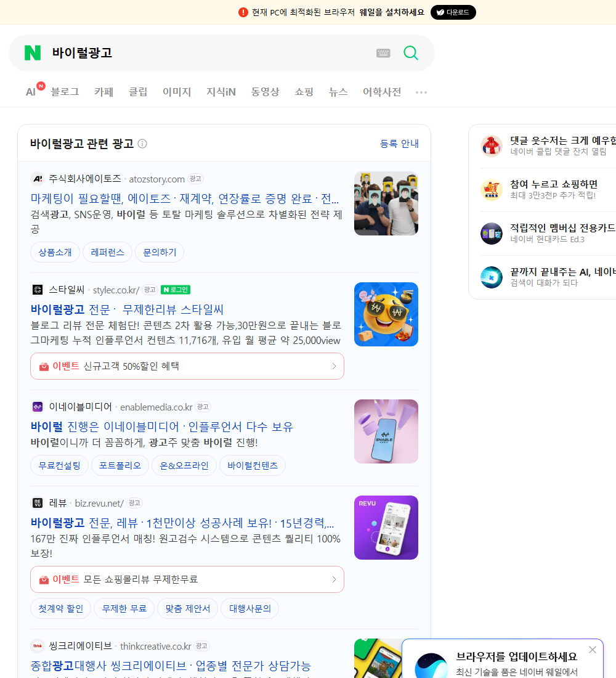Click the 무료컨설팅 chip
The width and height of the screenshot is (616, 678).
pyautogui.click(x=59, y=465)
